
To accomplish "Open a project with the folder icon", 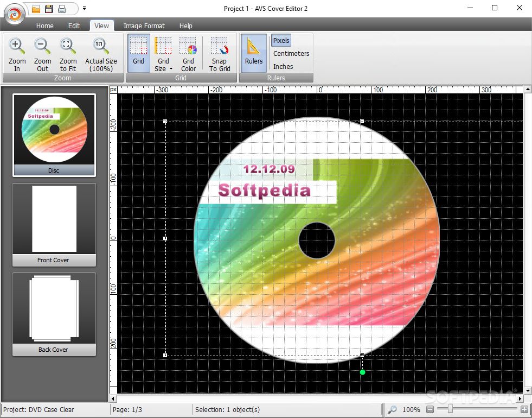I will [x=36, y=8].
